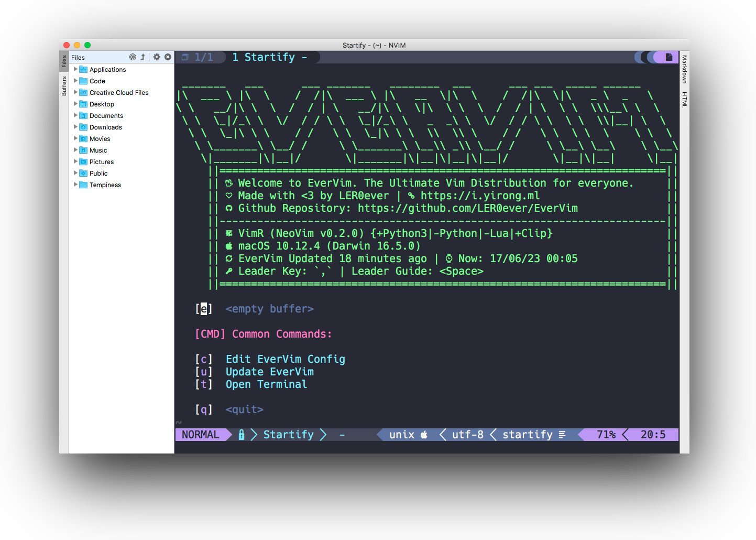Expand the Public folder
Screen dimensions: 756x540
75,172
